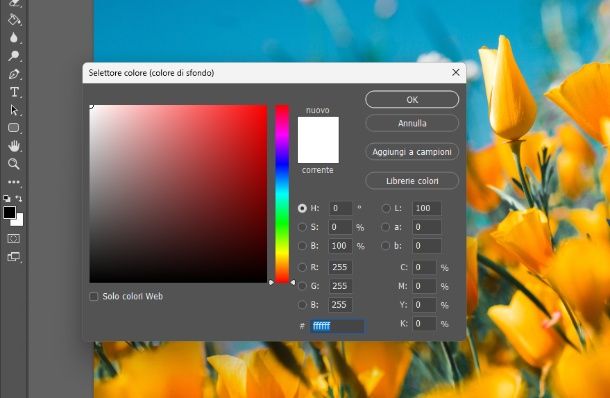Image resolution: width=610 pixels, height=398 pixels.
Task: Click the L value field
Action: [x=427, y=208]
